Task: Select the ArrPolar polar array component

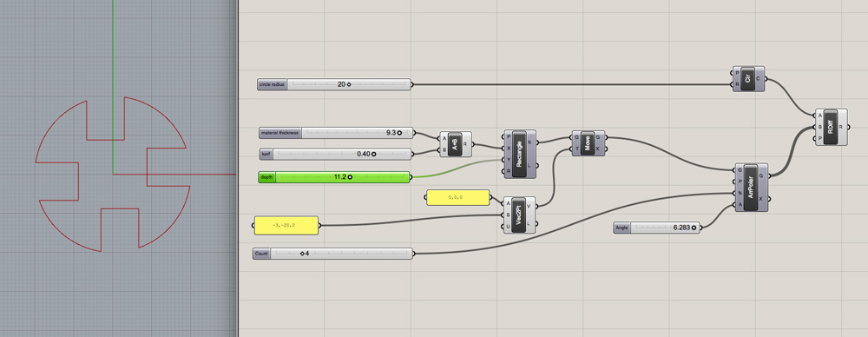Action: [751, 187]
